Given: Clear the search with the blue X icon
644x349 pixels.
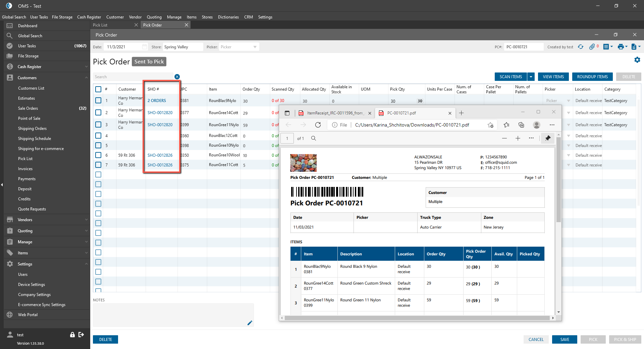Looking at the screenshot, I should point(177,77).
